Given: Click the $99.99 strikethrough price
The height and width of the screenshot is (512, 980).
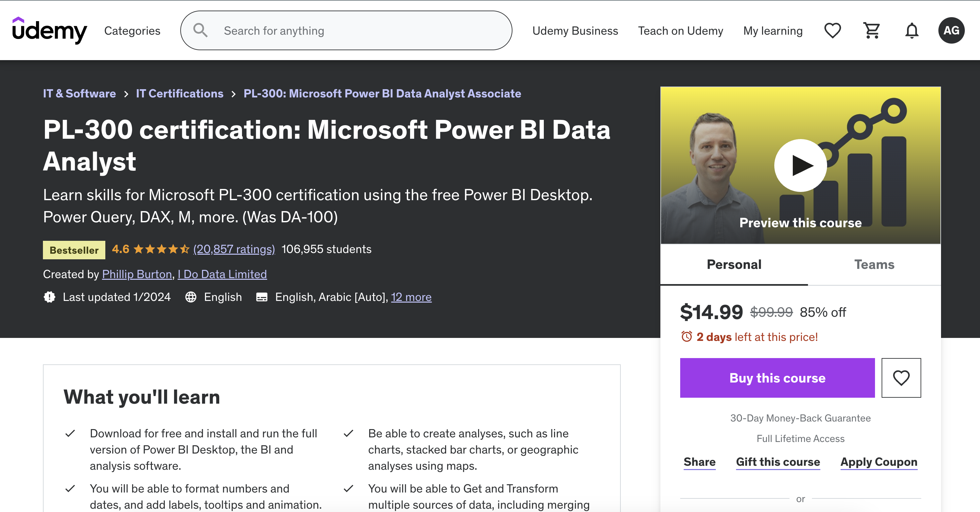Looking at the screenshot, I should pos(771,312).
